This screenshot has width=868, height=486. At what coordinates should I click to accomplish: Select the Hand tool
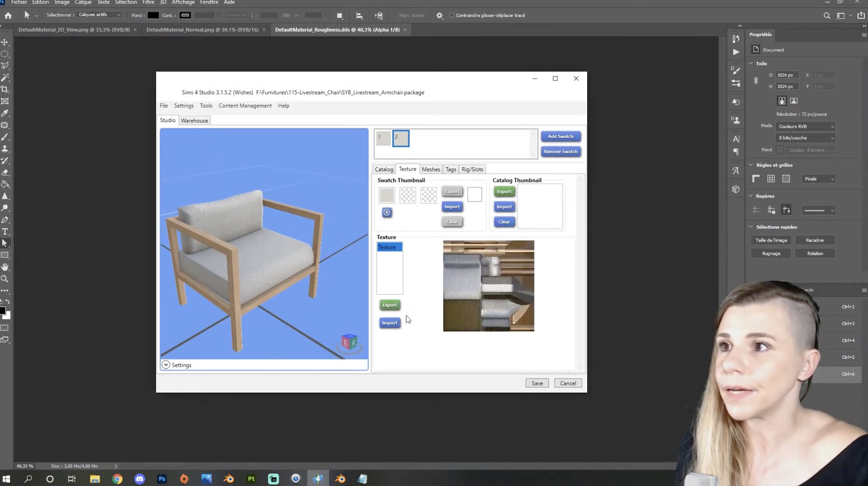click(5, 267)
